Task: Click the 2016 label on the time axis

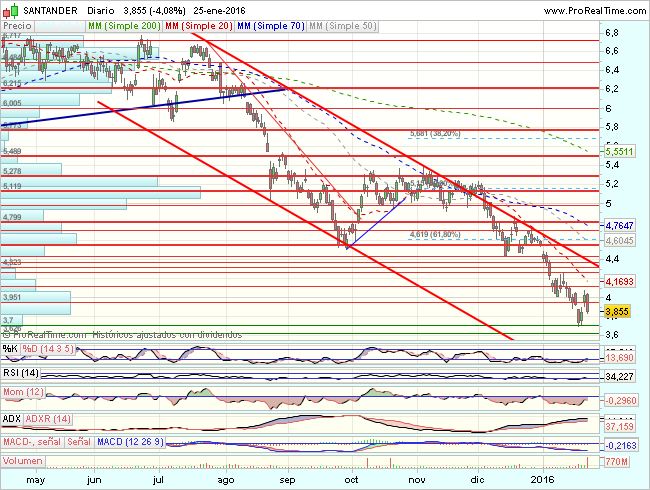Action: [543, 480]
